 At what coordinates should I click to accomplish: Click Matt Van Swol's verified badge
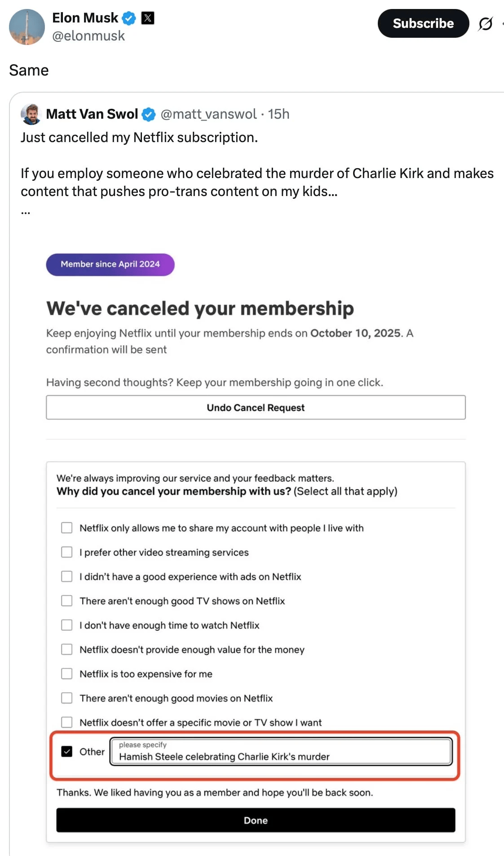coord(149,115)
